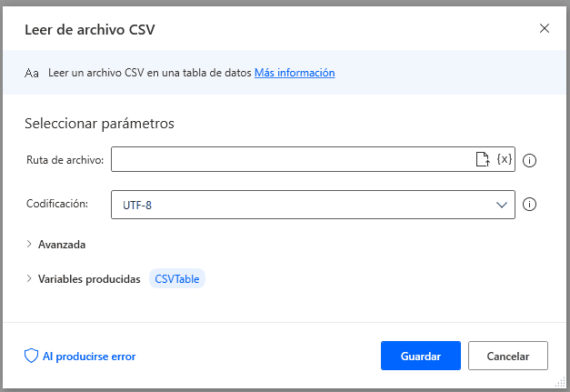
Task: Open the variable picker {x} icon
Action: [x=505, y=159]
